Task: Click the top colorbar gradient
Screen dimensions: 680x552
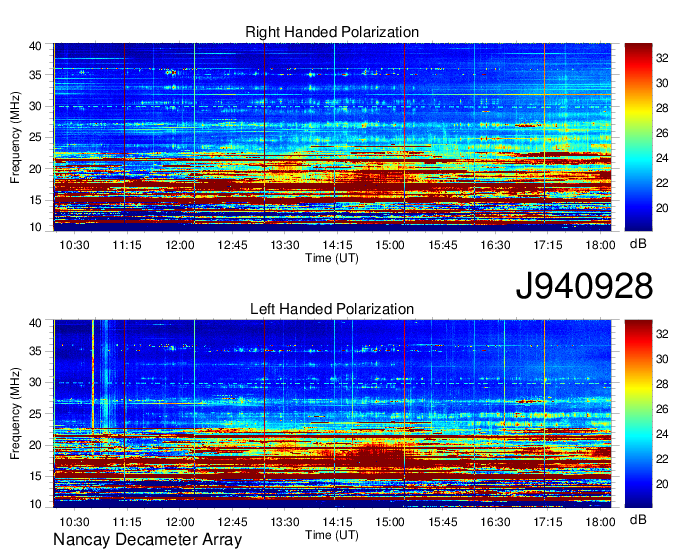Action: tap(638, 137)
